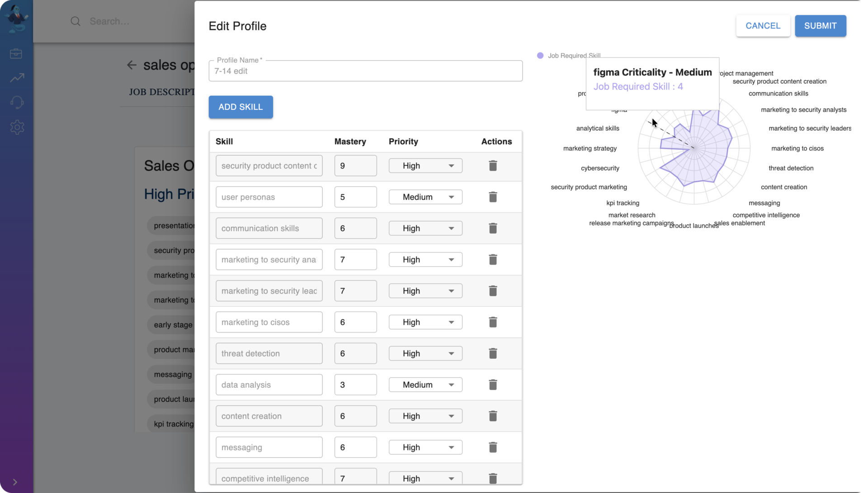Click the marketing to cisos skill name field
868x493 pixels.
[269, 322]
